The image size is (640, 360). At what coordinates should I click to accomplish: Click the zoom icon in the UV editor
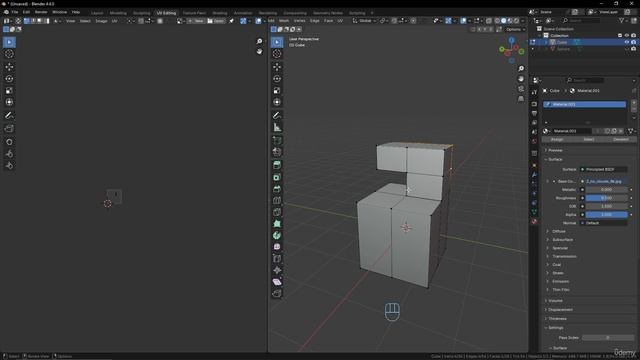coord(259,41)
